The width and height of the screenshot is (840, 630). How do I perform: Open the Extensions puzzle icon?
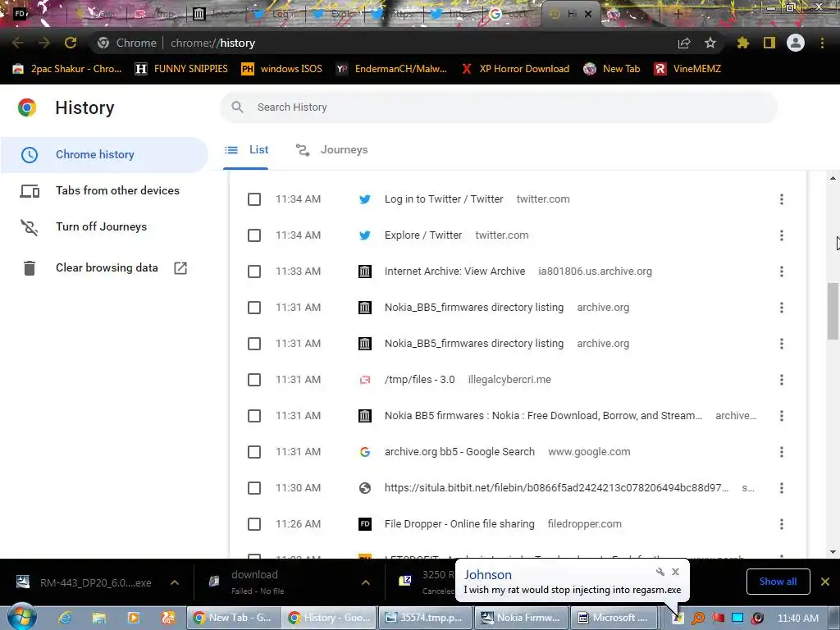pyautogui.click(x=742, y=43)
